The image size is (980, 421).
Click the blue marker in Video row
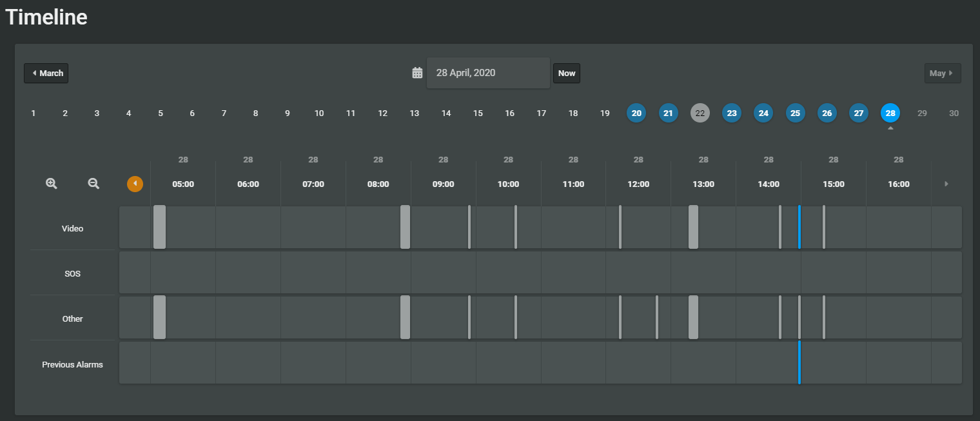799,227
